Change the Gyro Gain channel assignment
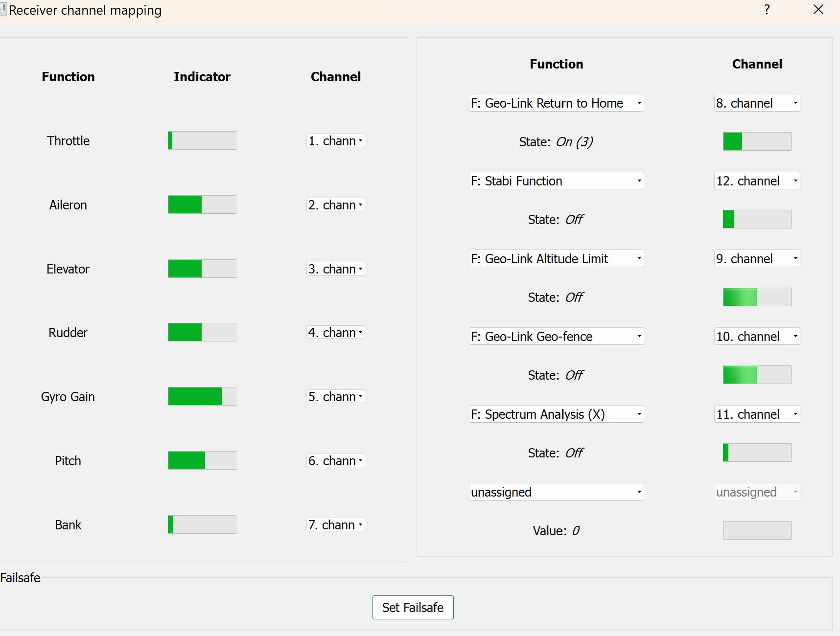The height and width of the screenshot is (636, 840). (336, 397)
